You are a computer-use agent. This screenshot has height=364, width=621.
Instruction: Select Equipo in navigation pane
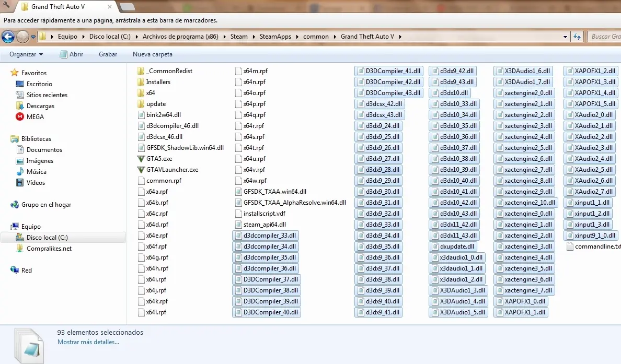tap(31, 227)
